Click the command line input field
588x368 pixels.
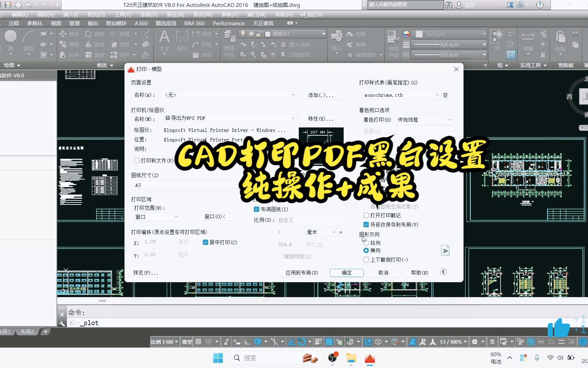pos(327,323)
